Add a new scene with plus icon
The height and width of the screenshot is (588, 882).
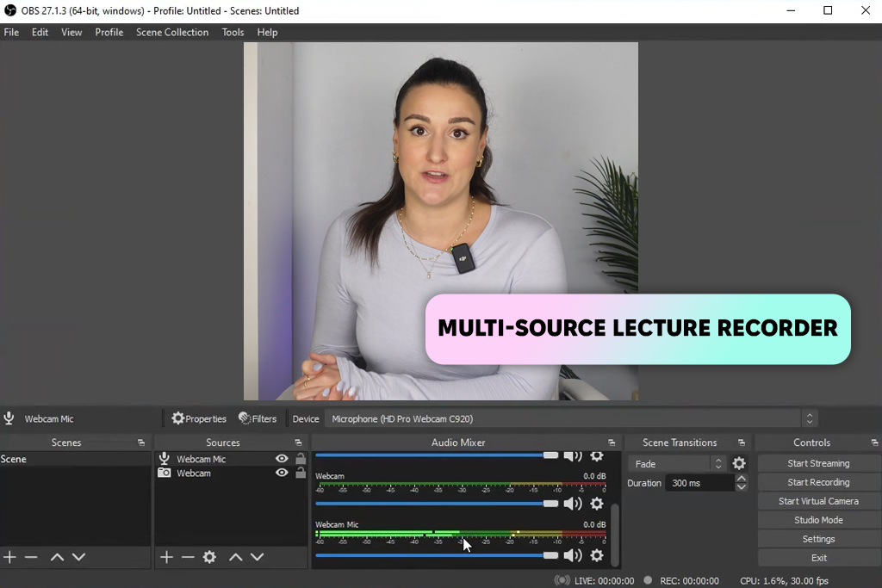pyautogui.click(x=9, y=557)
